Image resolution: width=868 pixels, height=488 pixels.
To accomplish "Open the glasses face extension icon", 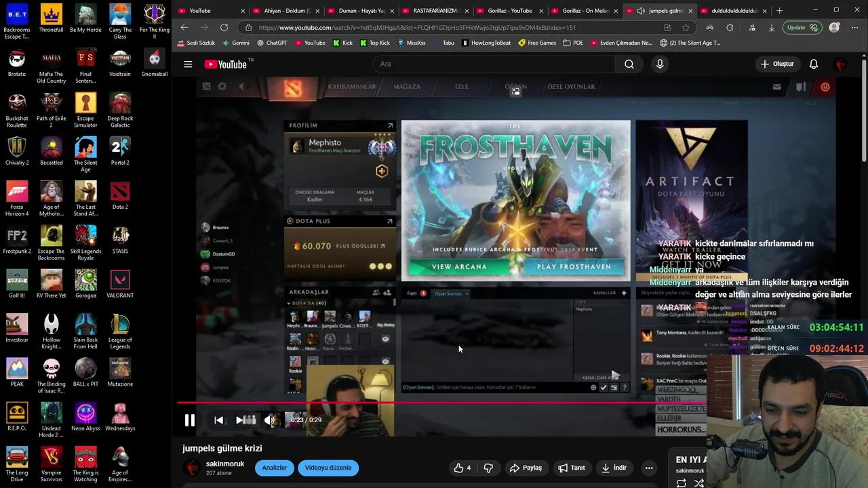I will point(709,28).
